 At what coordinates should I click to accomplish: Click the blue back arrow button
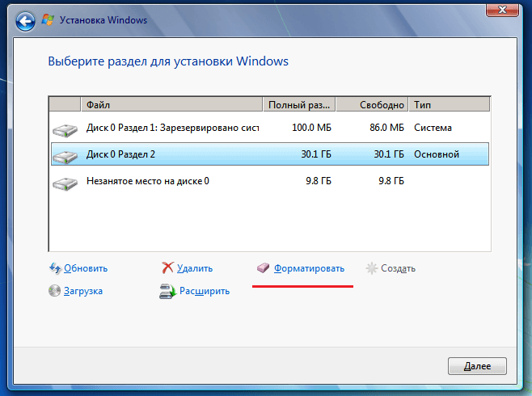25,22
